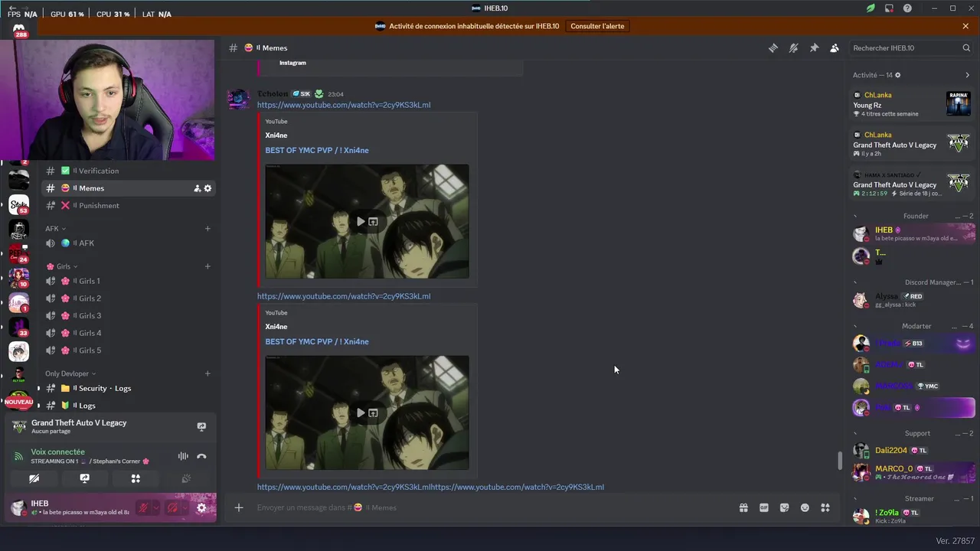Image resolution: width=980 pixels, height=551 pixels.
Task: Click the plus attach button in message bar
Action: (239, 507)
